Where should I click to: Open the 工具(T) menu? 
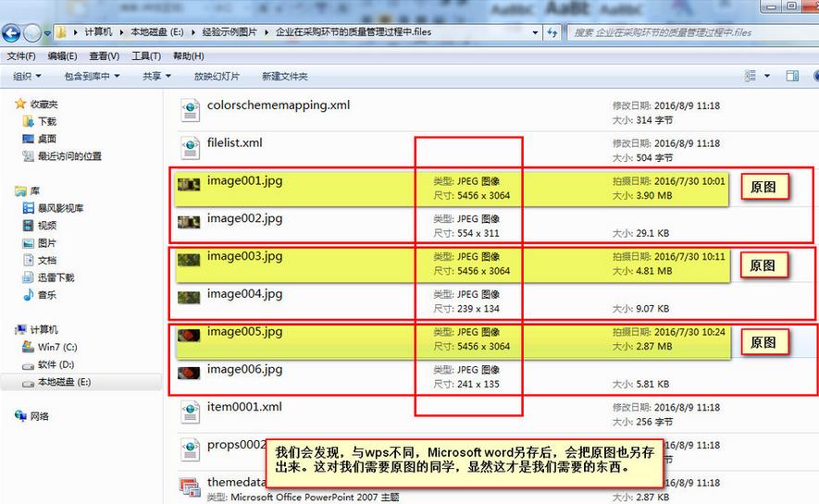click(x=145, y=55)
